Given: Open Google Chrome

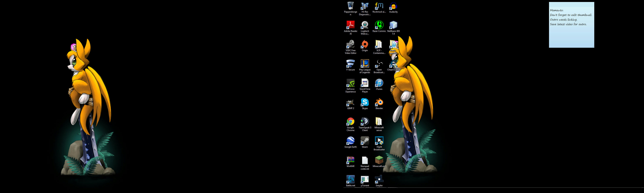Looking at the screenshot, I should pyautogui.click(x=350, y=124).
